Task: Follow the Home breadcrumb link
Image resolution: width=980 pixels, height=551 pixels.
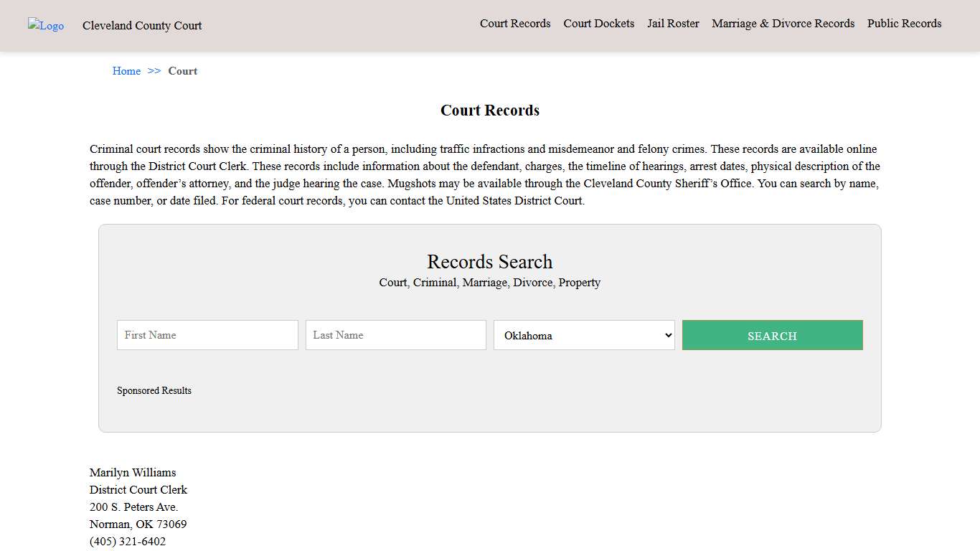Action: (126, 71)
